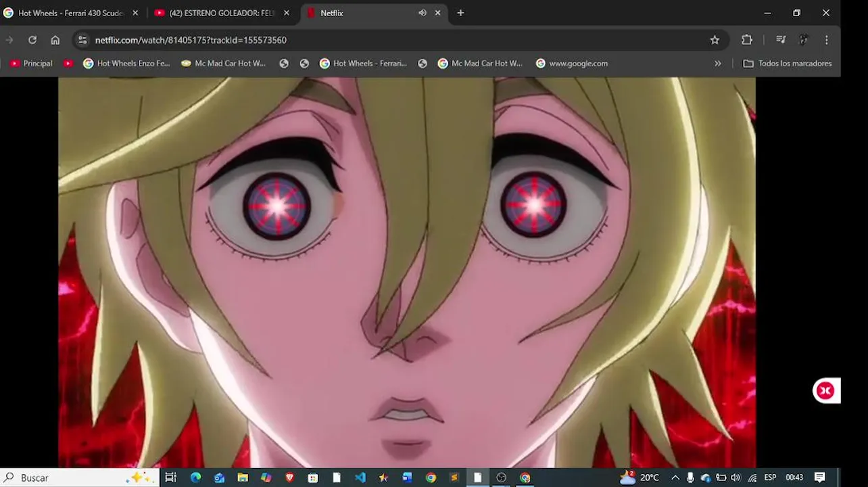
Task: Open Sublime Text from the taskbar
Action: (x=454, y=478)
